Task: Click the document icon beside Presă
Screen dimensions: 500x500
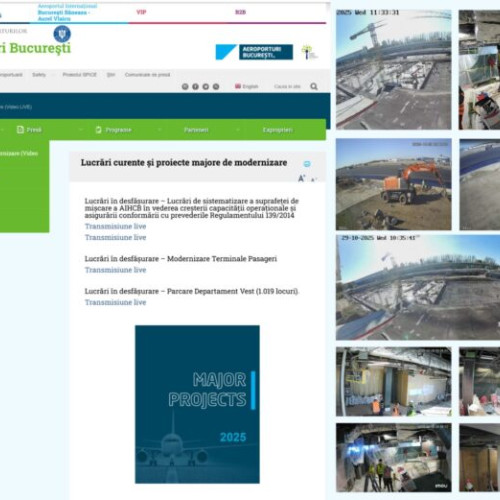Action: click(20, 129)
